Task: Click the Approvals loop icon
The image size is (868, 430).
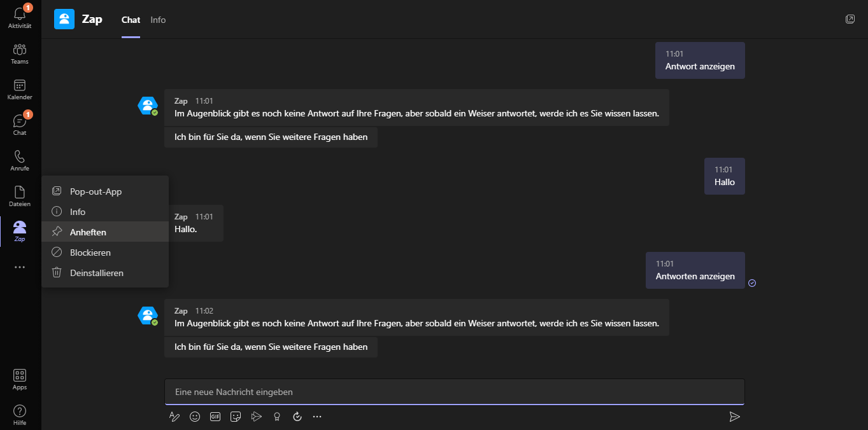Action: (x=297, y=417)
